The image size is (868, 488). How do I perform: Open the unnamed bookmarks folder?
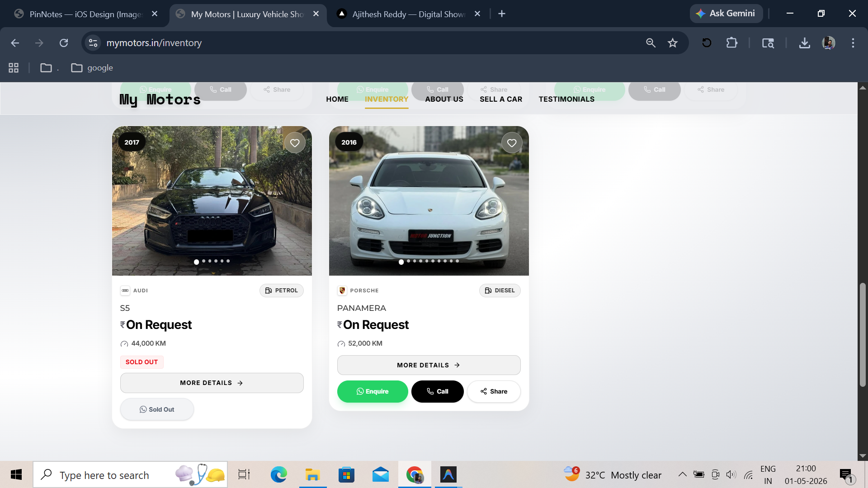49,68
